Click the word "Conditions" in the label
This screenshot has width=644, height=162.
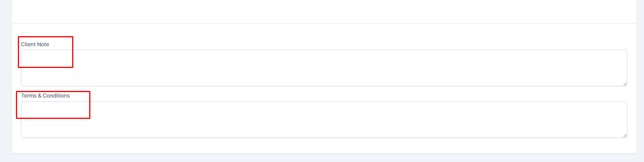pos(56,96)
